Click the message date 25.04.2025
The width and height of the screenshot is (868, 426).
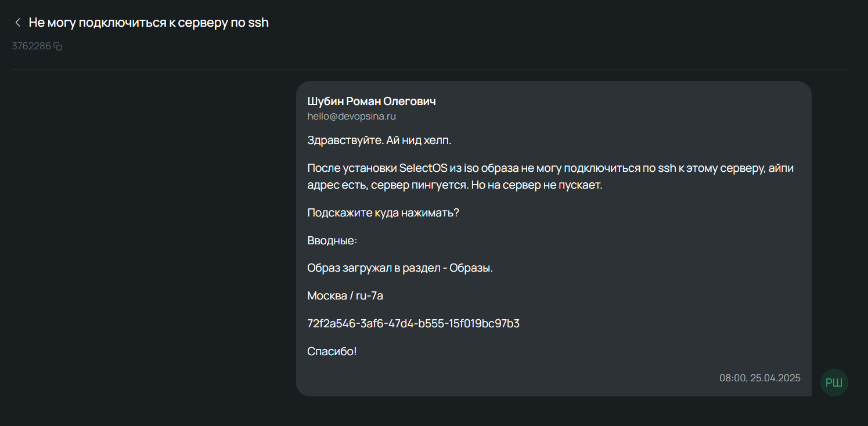click(775, 378)
